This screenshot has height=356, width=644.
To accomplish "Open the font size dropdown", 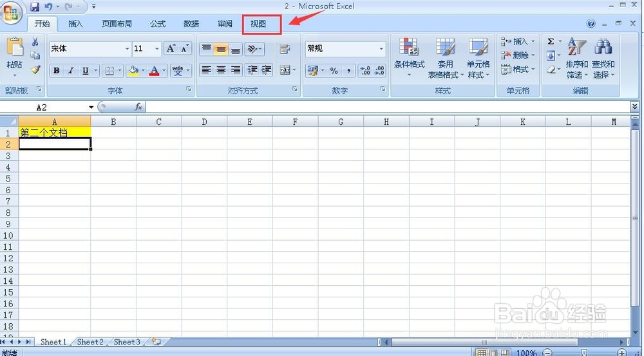I will pos(157,49).
